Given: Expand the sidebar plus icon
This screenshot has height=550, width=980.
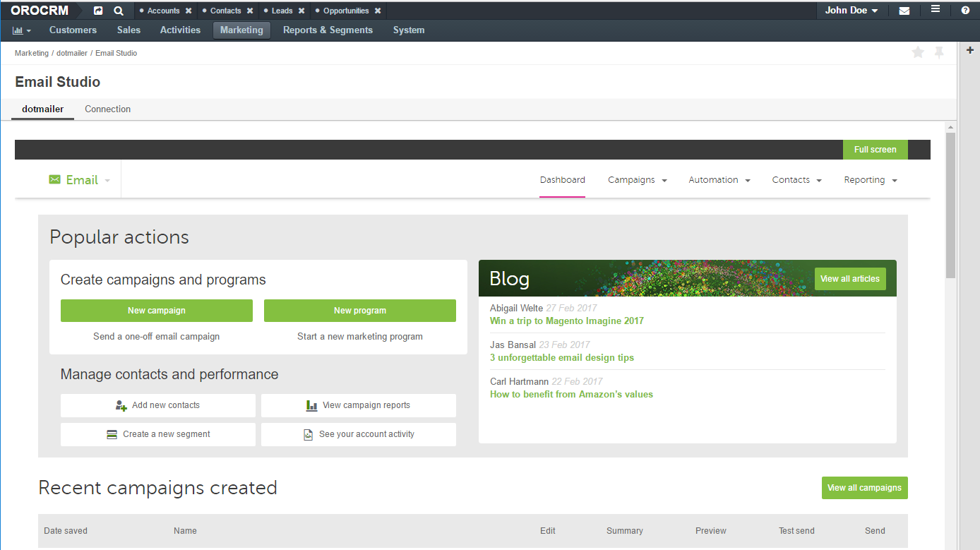Looking at the screenshot, I should point(970,50).
